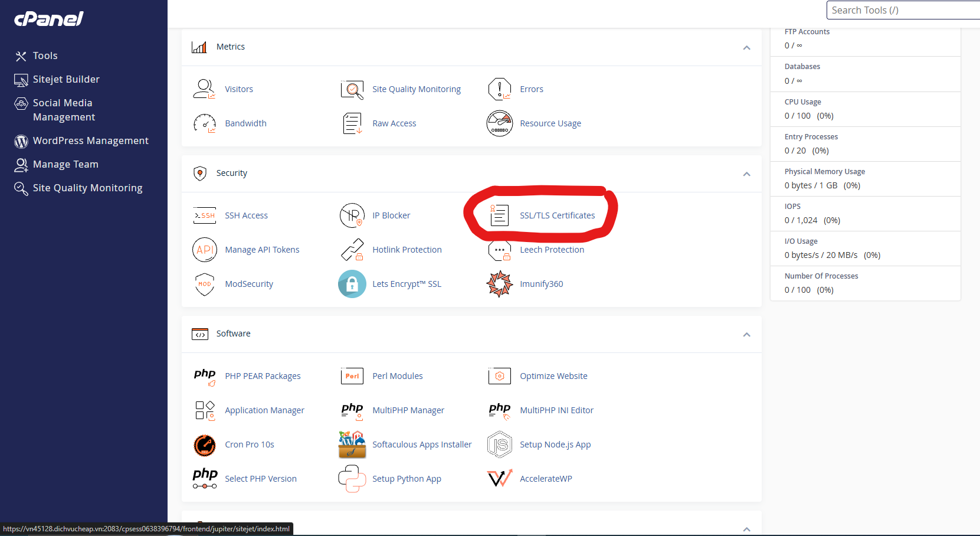Click the Raw Access link text
This screenshot has width=980, height=536.
click(x=394, y=123)
